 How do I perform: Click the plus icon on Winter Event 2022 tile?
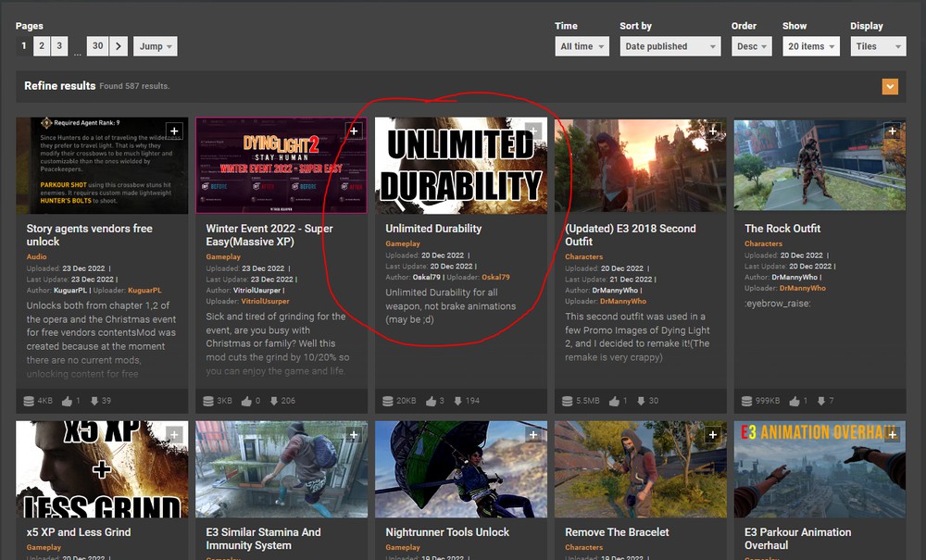click(354, 131)
